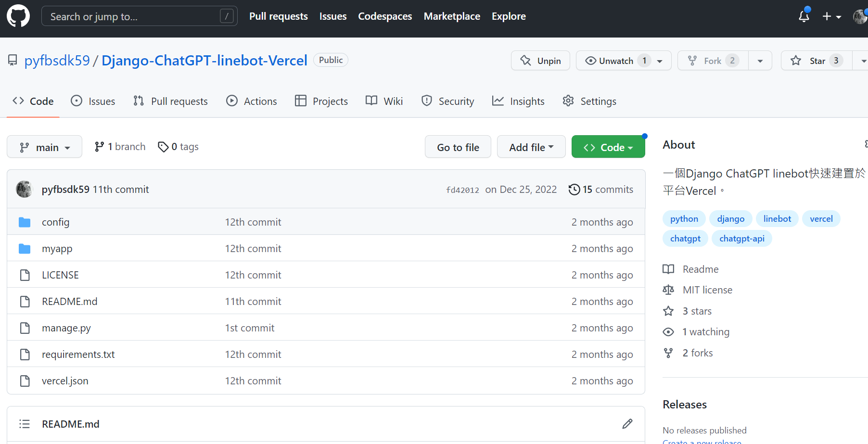The image size is (868, 444).
Task: Select the chatgpt topic tag
Action: 685,239
